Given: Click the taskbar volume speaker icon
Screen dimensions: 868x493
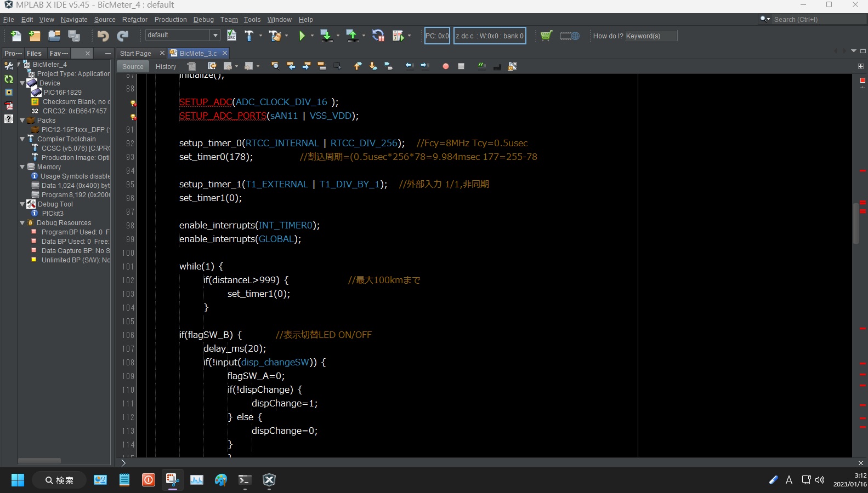Looking at the screenshot, I should 820,480.
